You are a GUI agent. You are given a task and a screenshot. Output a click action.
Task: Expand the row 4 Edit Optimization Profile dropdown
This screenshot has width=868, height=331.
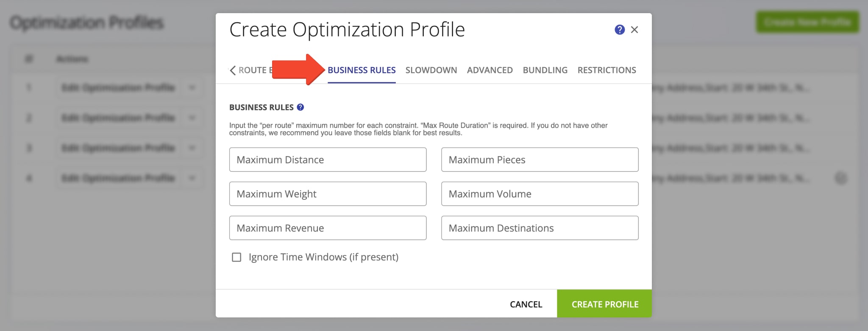[x=192, y=178]
